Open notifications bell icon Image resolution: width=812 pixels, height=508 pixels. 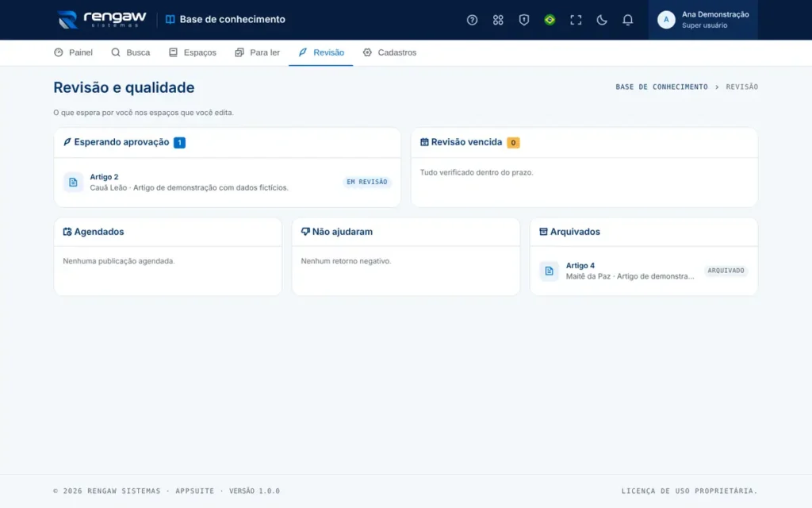(627, 20)
